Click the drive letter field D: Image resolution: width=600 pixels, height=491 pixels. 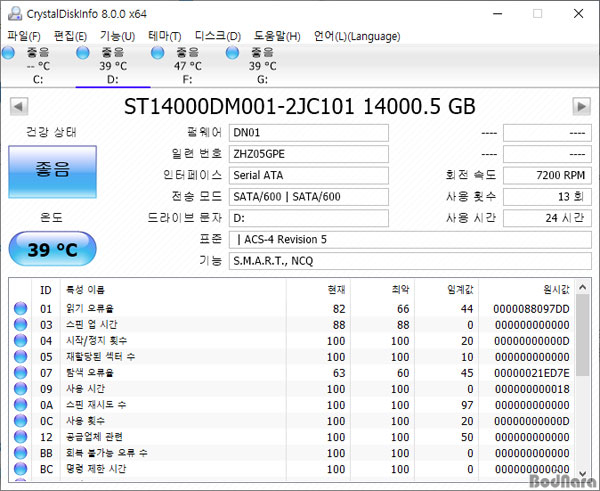pos(309,218)
